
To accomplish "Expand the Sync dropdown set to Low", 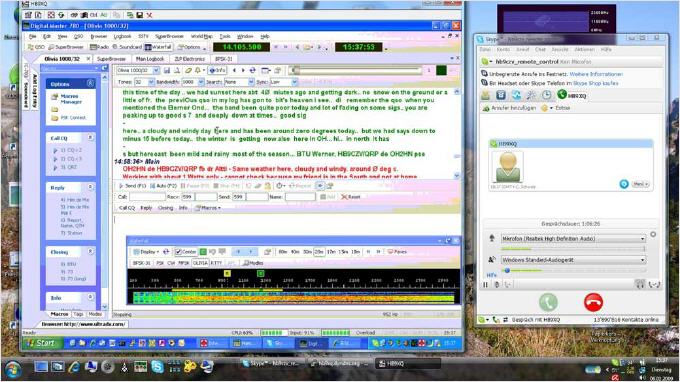I will pos(283,82).
